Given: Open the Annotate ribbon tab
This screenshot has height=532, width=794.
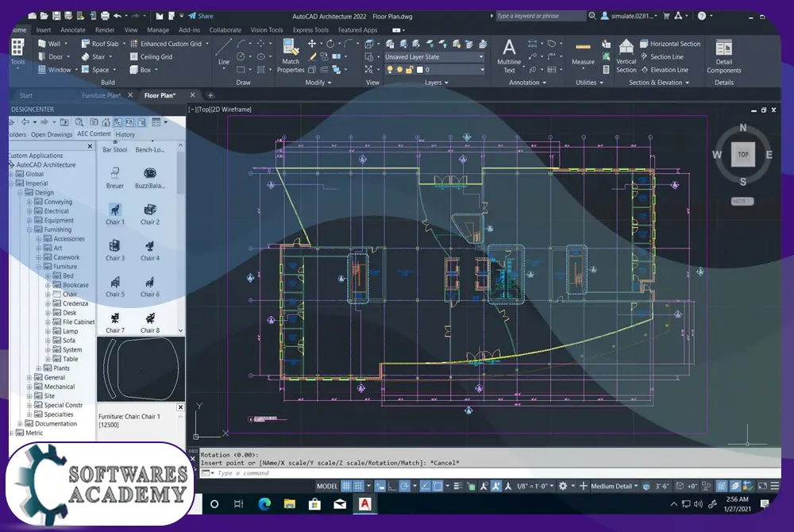Looking at the screenshot, I should point(73,30).
